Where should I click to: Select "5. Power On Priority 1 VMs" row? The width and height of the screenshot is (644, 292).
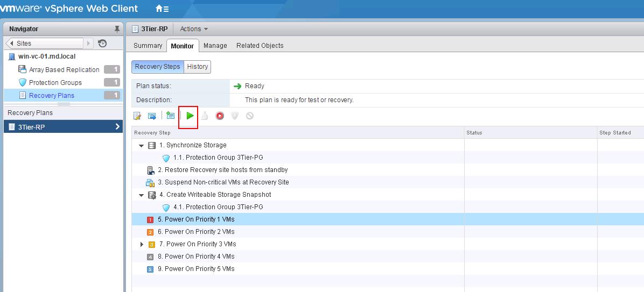388,219
